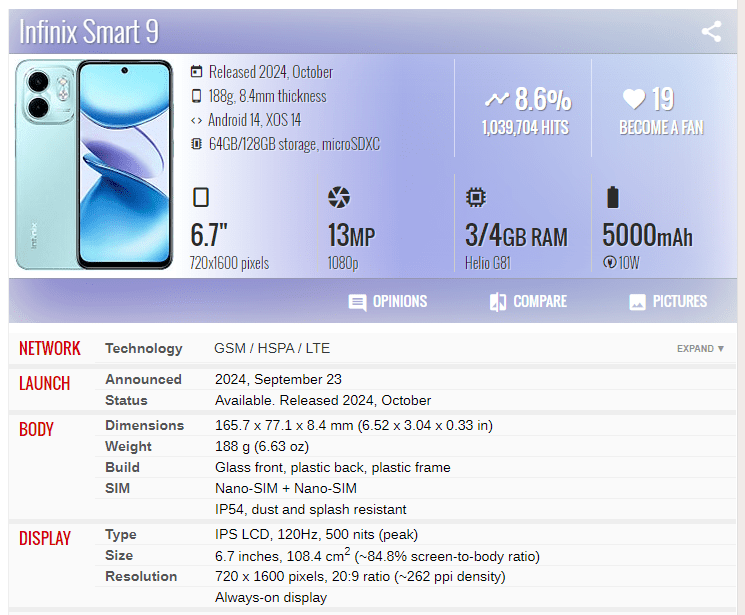Click the Display section heading

45,538
